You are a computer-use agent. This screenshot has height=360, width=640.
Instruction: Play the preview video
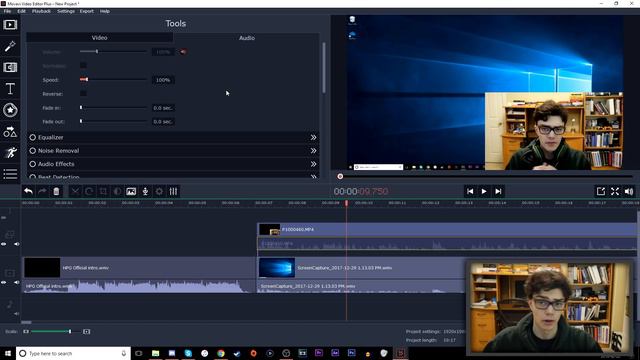tap(484, 191)
